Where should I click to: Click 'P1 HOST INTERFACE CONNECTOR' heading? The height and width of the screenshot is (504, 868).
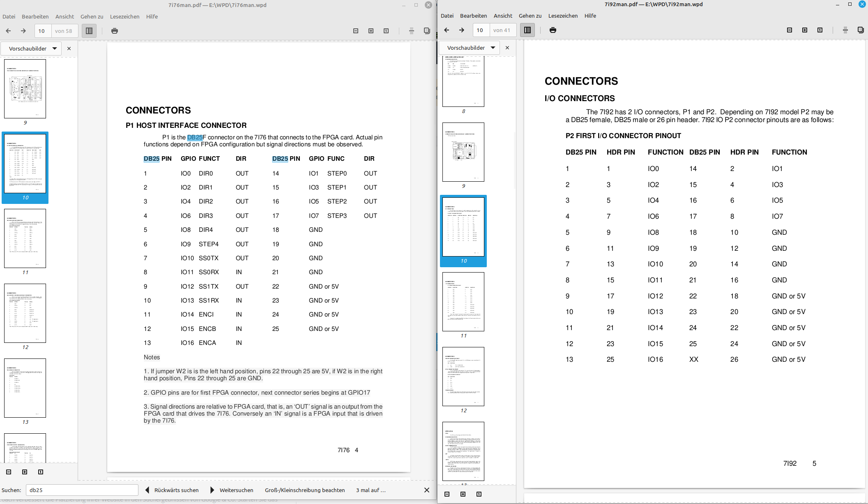pyautogui.click(x=186, y=125)
